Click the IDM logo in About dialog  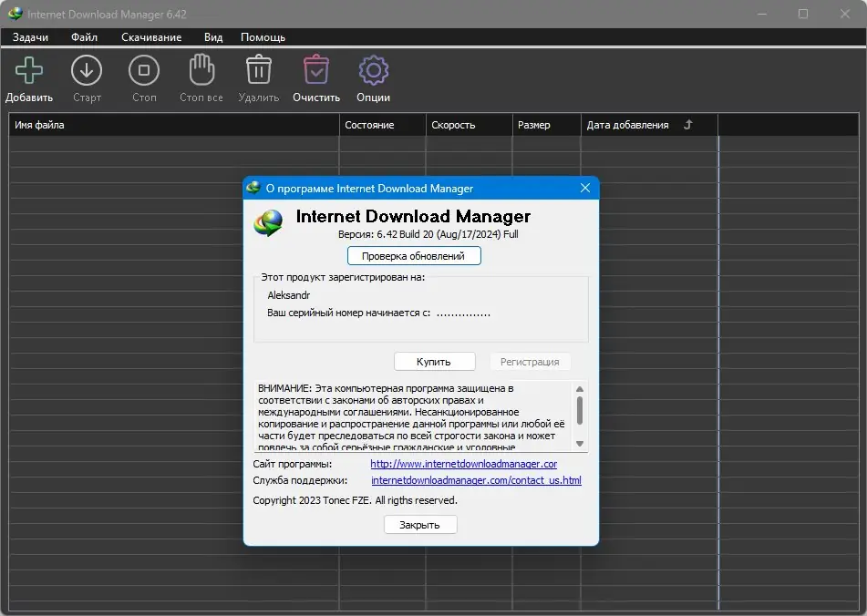(x=269, y=222)
